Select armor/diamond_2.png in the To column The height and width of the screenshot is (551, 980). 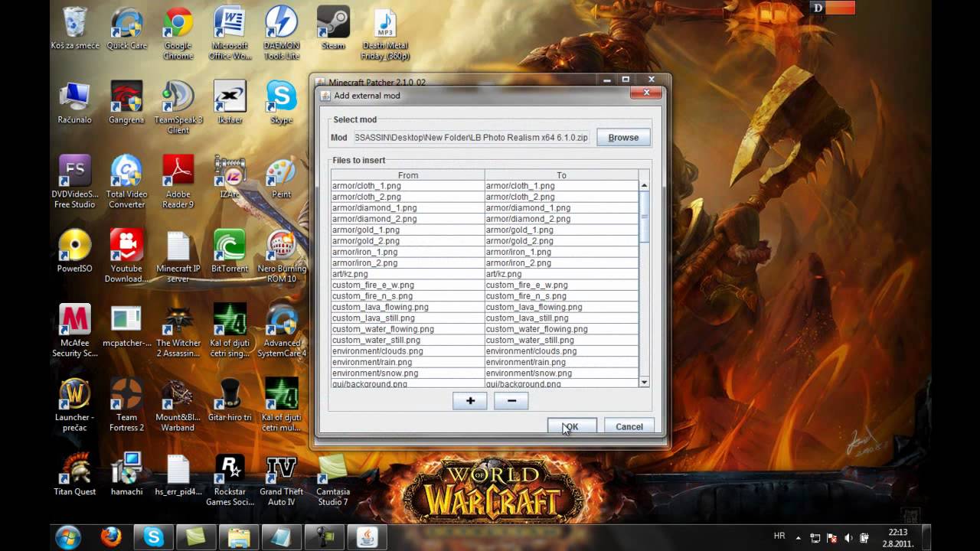[x=561, y=219]
